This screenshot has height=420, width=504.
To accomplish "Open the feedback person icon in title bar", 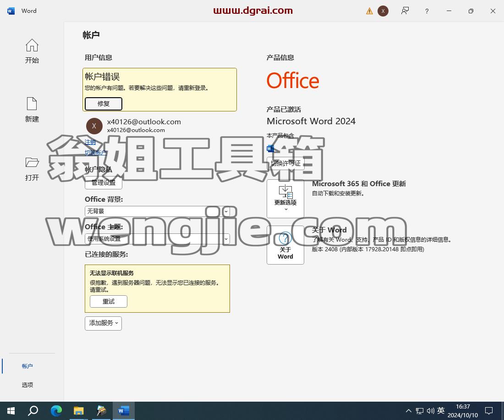I will click(405, 11).
